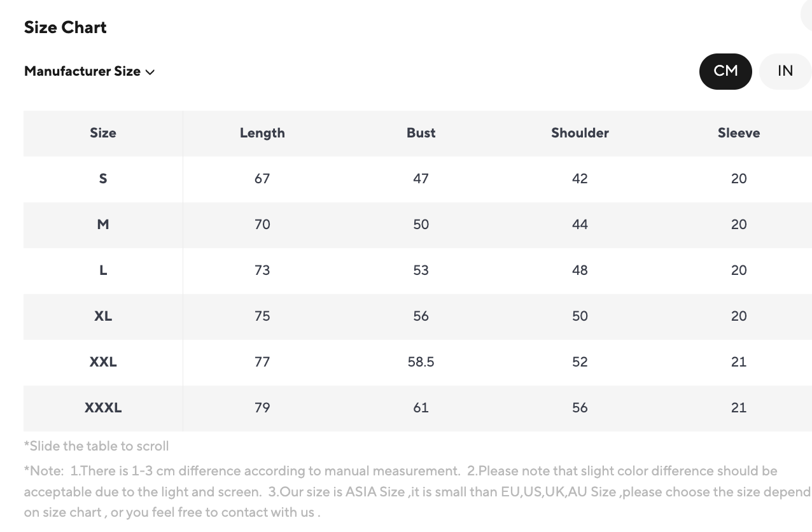Select the XL size row label
The image size is (812, 532).
[x=103, y=316]
